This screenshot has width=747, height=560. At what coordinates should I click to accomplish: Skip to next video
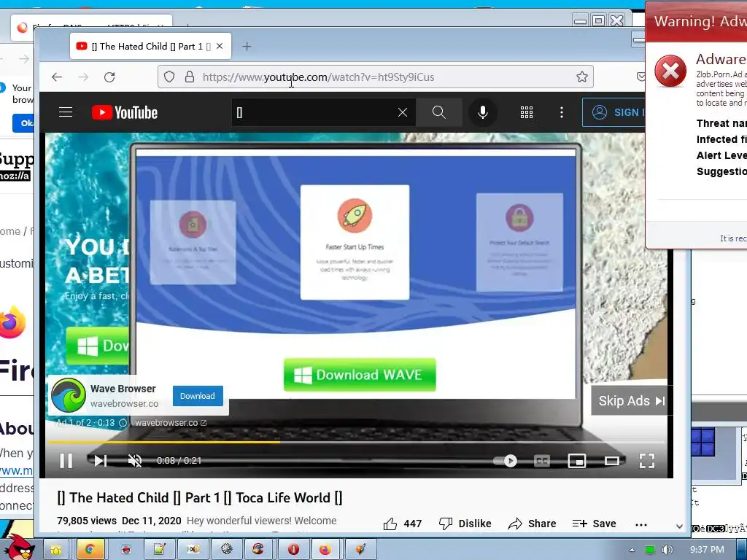[x=101, y=461]
